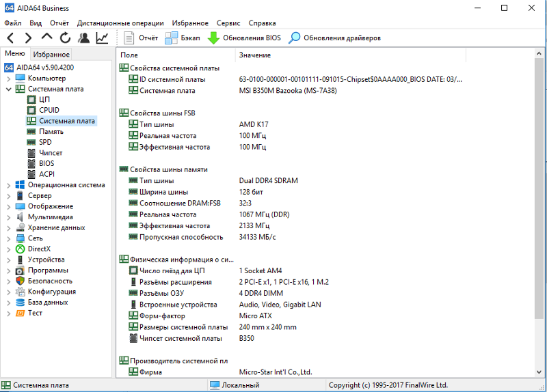Click the База данных database icon
This screenshot has width=547, height=392.
point(21,303)
